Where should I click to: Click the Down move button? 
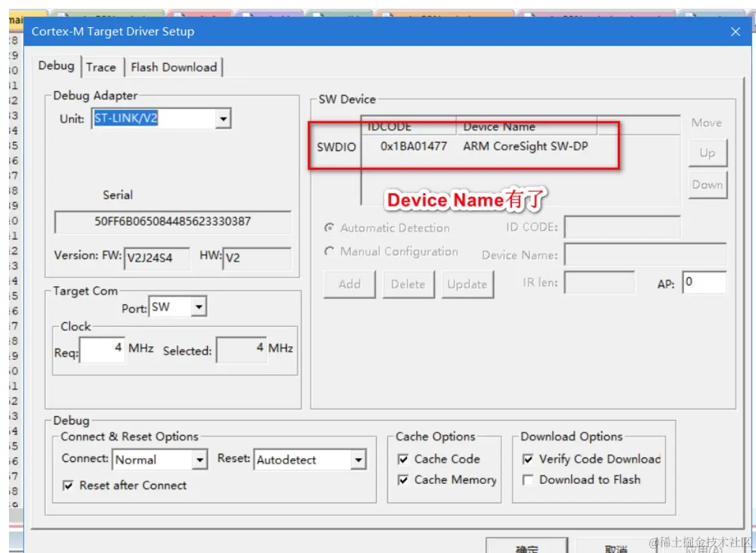point(708,185)
